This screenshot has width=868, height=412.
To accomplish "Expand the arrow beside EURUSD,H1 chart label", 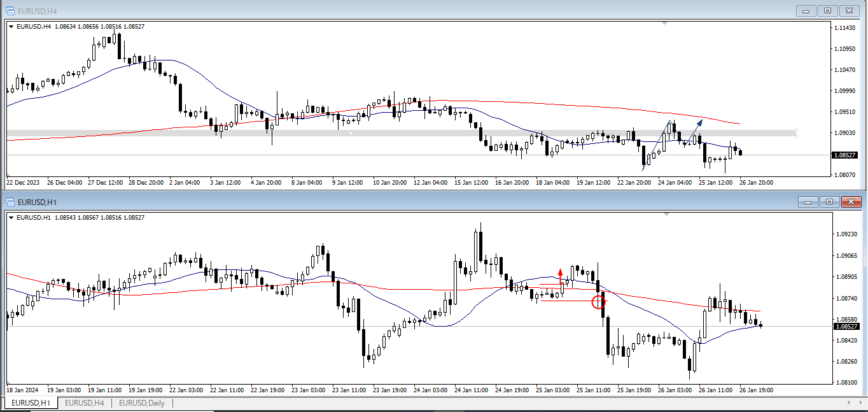I will pos(11,217).
